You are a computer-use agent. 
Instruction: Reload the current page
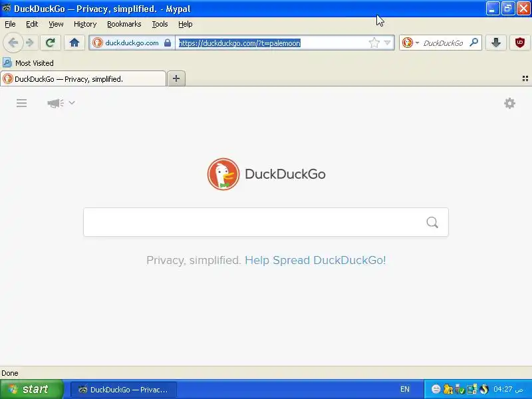pyautogui.click(x=51, y=43)
